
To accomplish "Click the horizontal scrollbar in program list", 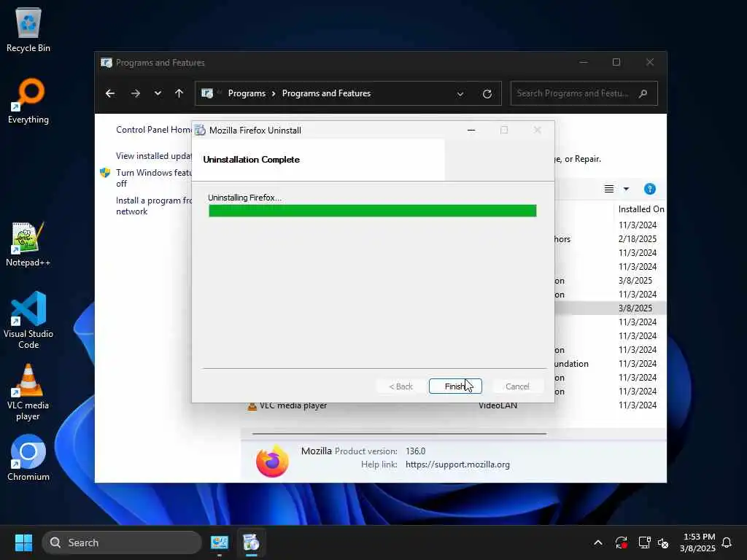I will (399, 434).
